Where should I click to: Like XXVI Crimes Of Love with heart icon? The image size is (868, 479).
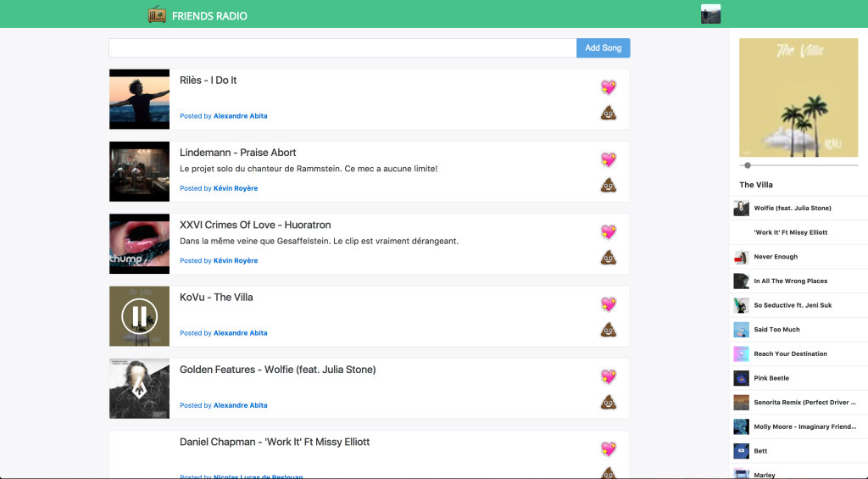(608, 231)
